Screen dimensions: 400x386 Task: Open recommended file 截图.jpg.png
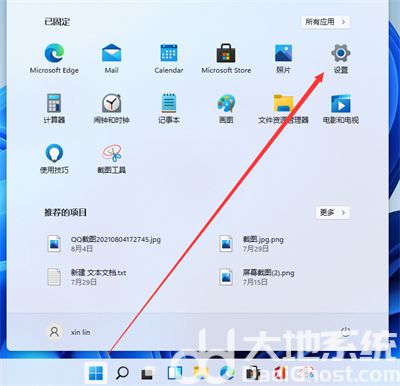point(252,244)
